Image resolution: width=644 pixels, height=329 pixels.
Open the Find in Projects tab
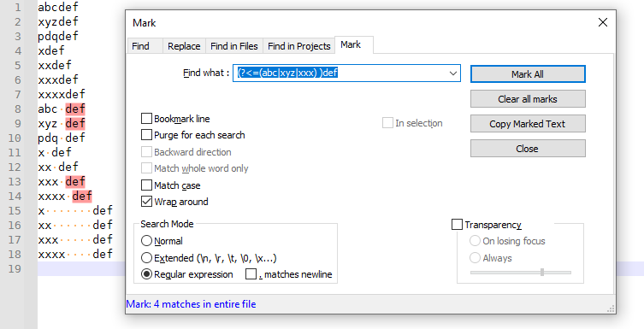pyautogui.click(x=299, y=46)
